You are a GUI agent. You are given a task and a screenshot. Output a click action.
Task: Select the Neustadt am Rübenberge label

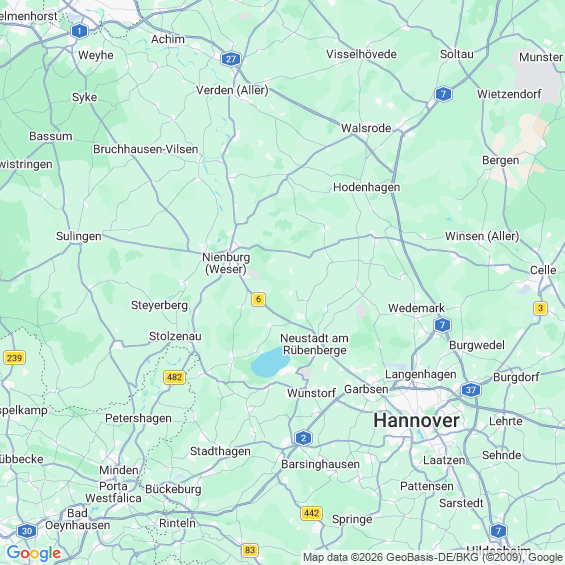click(x=315, y=344)
